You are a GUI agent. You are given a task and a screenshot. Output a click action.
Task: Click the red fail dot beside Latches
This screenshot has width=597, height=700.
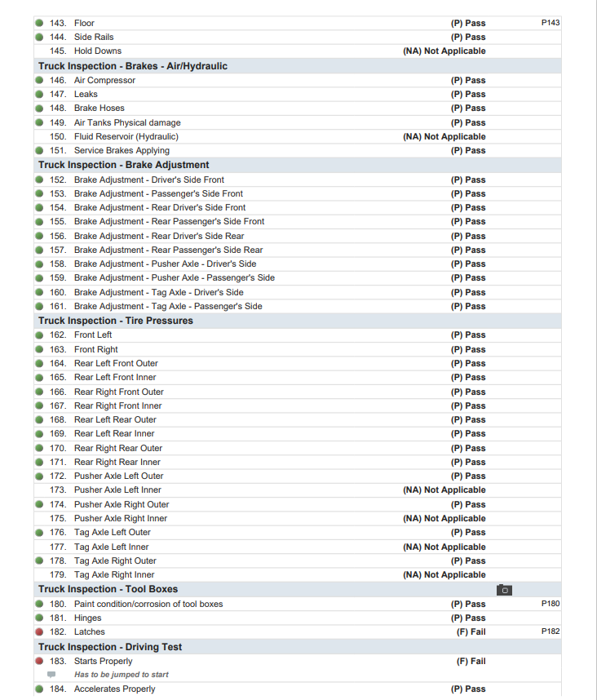(39, 632)
